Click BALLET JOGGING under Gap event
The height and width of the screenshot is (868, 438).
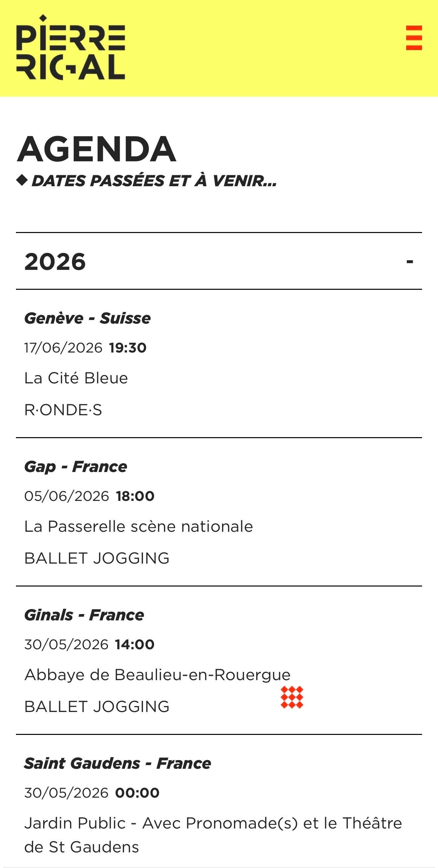(97, 558)
